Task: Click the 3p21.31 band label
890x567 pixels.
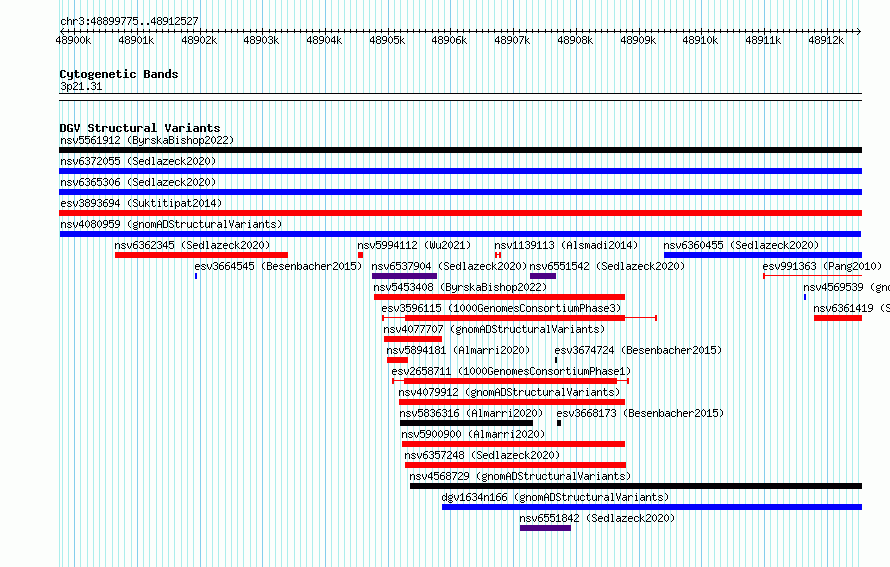Action: click(x=81, y=86)
